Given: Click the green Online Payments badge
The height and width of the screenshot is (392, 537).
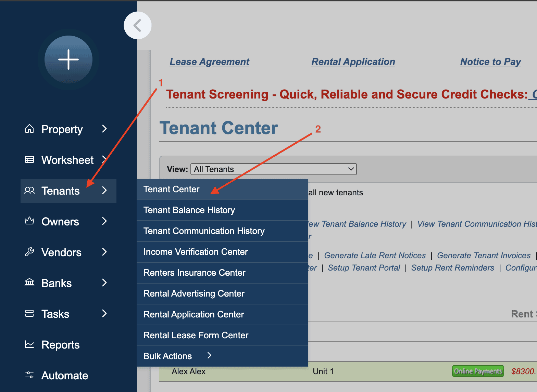Looking at the screenshot, I should point(478,371).
